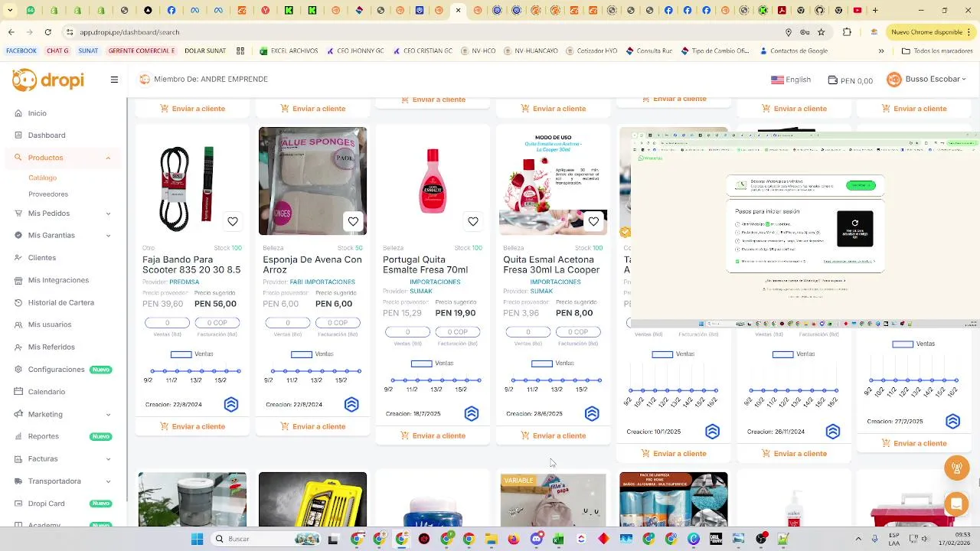Click the Nuevo Chrome disponible button
This screenshot has height=551, width=980.
coord(930,32)
